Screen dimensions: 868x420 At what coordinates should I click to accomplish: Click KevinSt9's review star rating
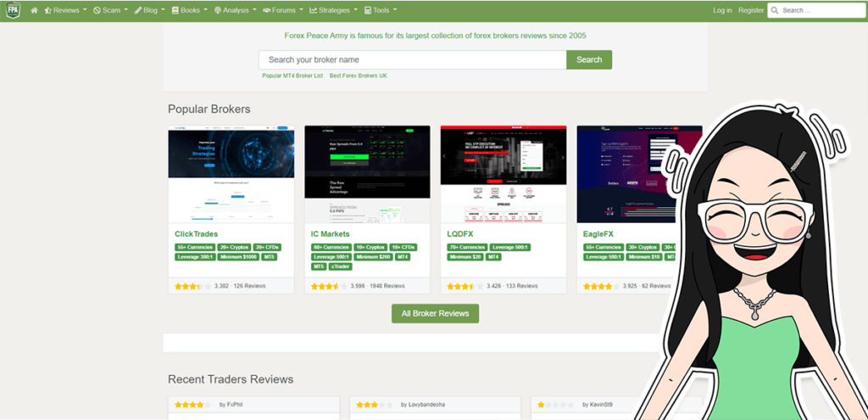pos(556,405)
